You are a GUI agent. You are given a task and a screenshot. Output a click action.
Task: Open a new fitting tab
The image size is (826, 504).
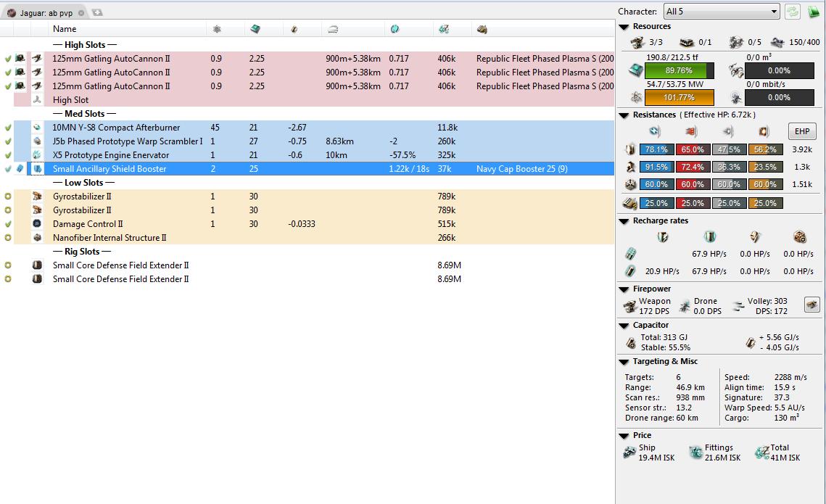(97, 12)
